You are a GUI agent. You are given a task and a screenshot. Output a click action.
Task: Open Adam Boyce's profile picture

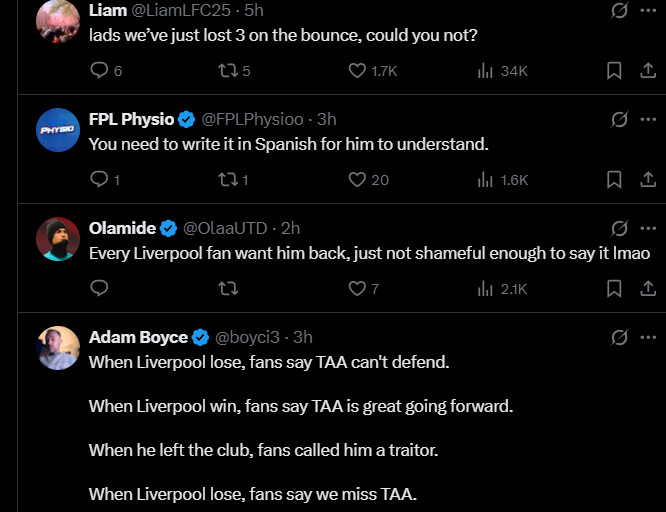(x=58, y=347)
